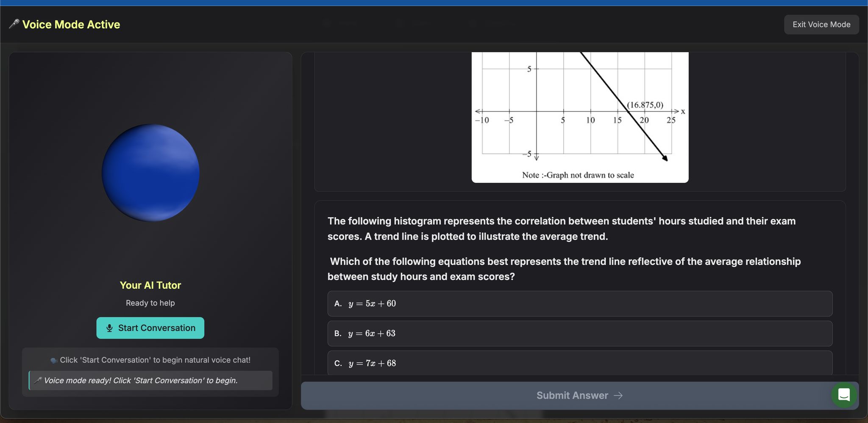Pick answer option C: y = 7x + 68

click(x=579, y=363)
